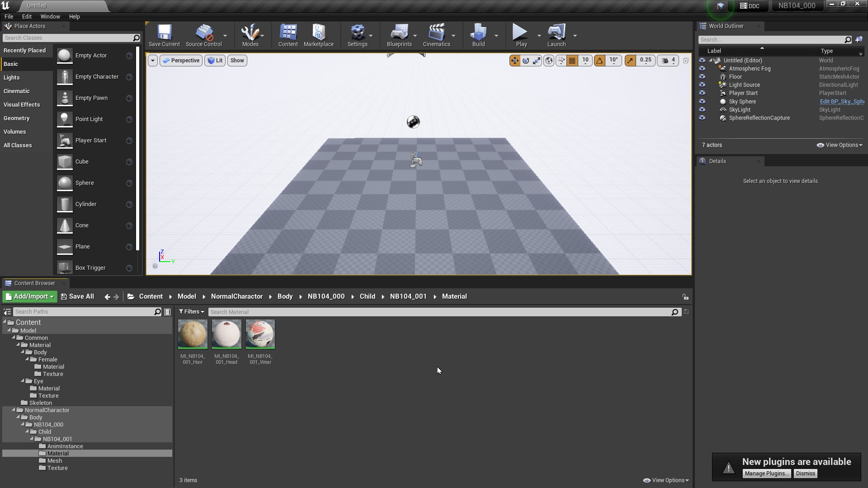Select the Lights category tab

27,78
